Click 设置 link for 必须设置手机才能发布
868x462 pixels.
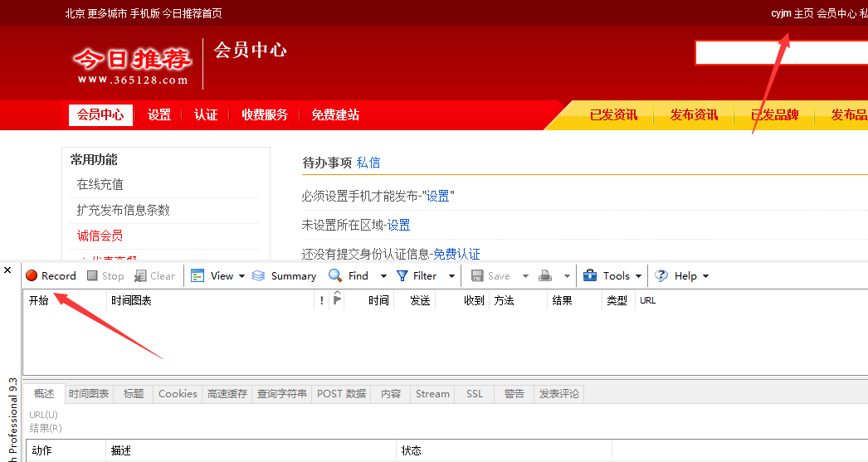[x=438, y=196]
